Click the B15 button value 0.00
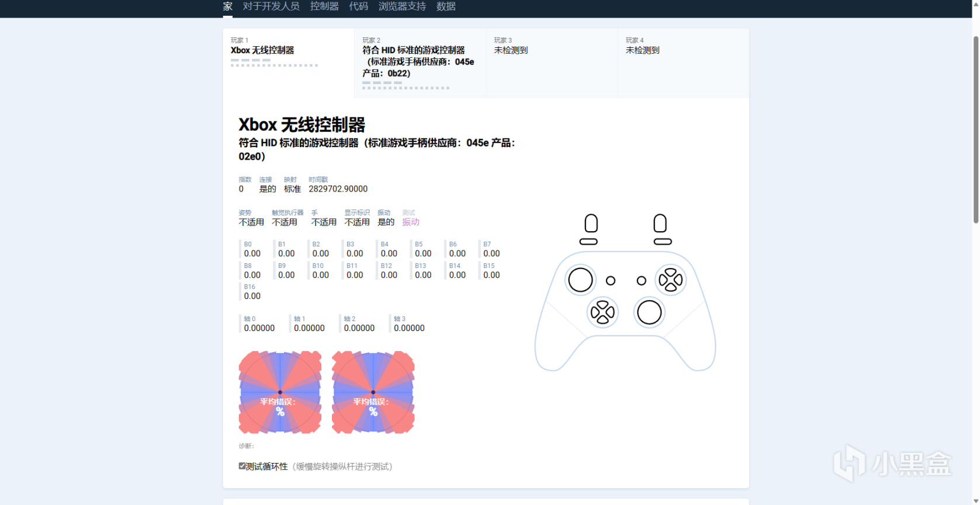The height and width of the screenshot is (505, 980). [x=491, y=275]
